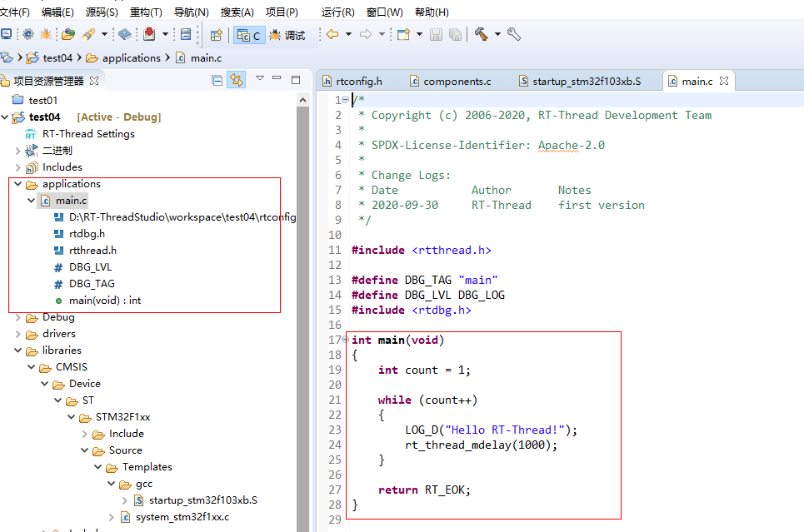Select rtdbg.h in the outline tree
Screen dimensions: 804x532
tap(87, 234)
